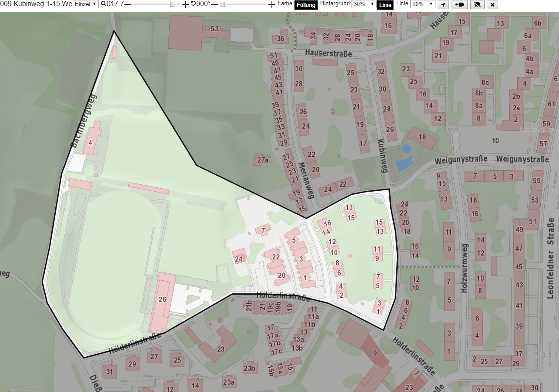Screen dimensions: 559x392
Task: Click the zoom slider handle
Action: pos(173,4)
